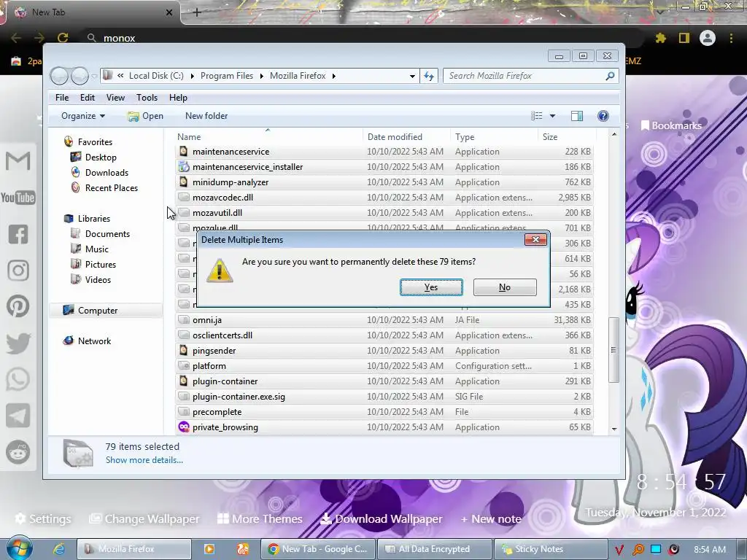This screenshot has height=560, width=747.
Task: Open Facebook shortcut in Chrome sidebar
Action: click(x=18, y=234)
